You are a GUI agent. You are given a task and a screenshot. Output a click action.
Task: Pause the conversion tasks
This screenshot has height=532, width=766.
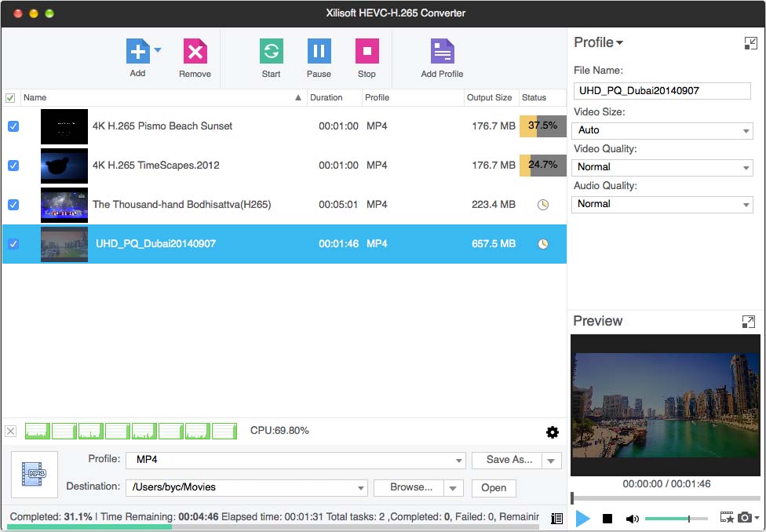[319, 53]
